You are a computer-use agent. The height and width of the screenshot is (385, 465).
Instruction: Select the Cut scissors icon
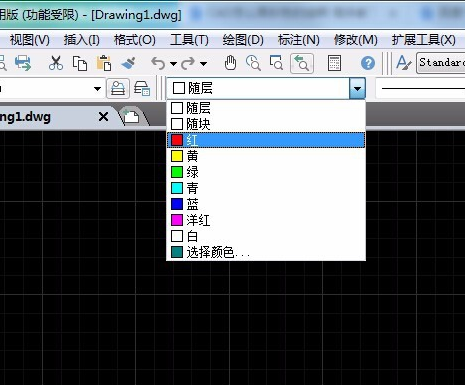pyautogui.click(x=56, y=63)
